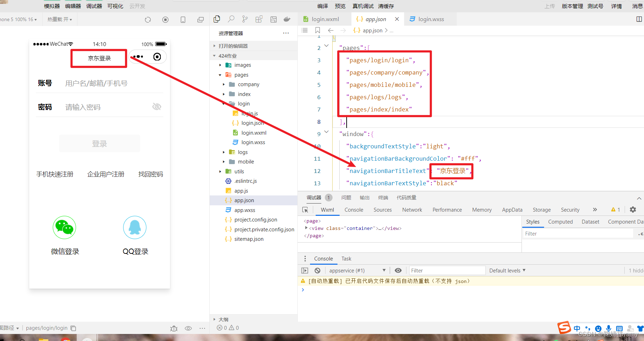The image size is (644, 341).
Task: Click the capsule close circle button
Action: tap(157, 57)
